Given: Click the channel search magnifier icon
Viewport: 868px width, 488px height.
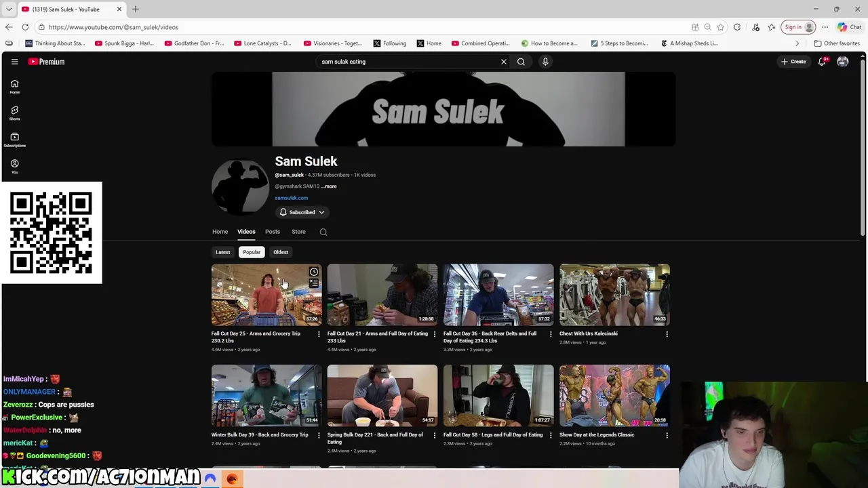Looking at the screenshot, I should (x=323, y=232).
